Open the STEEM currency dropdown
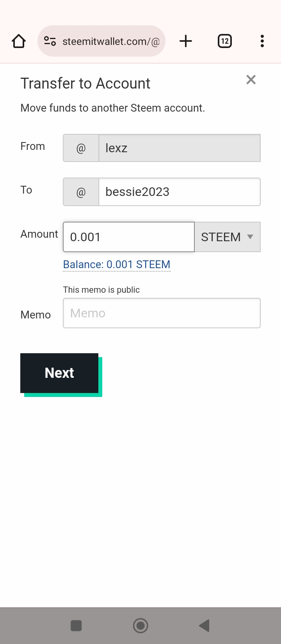 (x=228, y=237)
